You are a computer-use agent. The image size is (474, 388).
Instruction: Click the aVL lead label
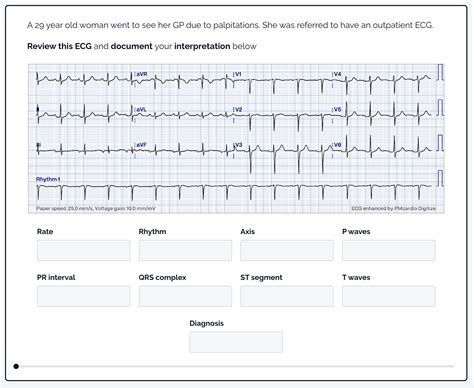[141, 109]
